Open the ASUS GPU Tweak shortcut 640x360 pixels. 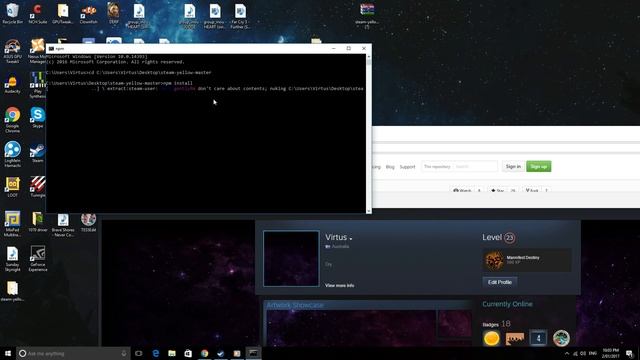(12, 51)
